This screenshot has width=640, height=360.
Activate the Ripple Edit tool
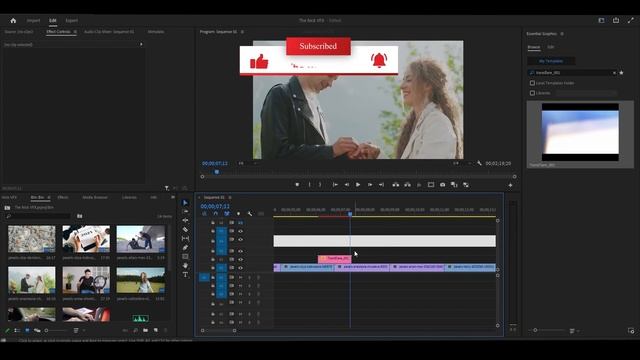[185, 220]
